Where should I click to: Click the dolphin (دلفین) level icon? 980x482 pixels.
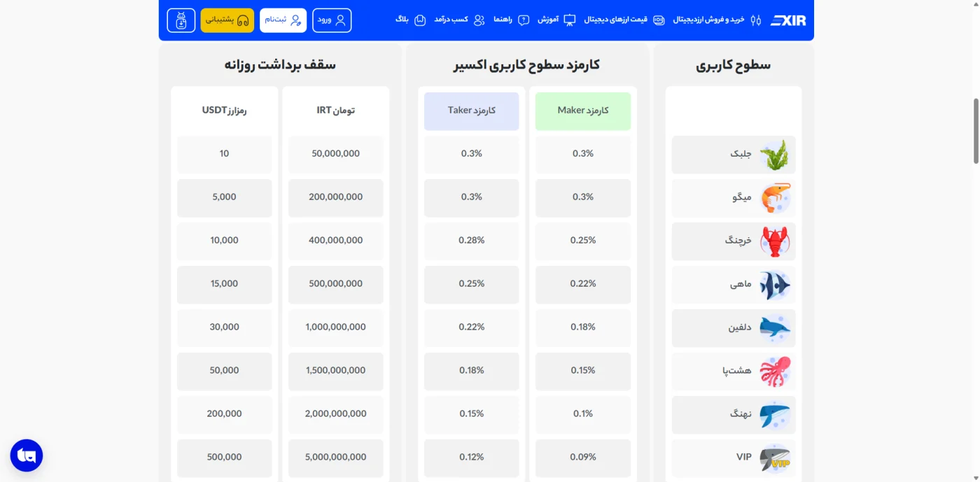(775, 328)
